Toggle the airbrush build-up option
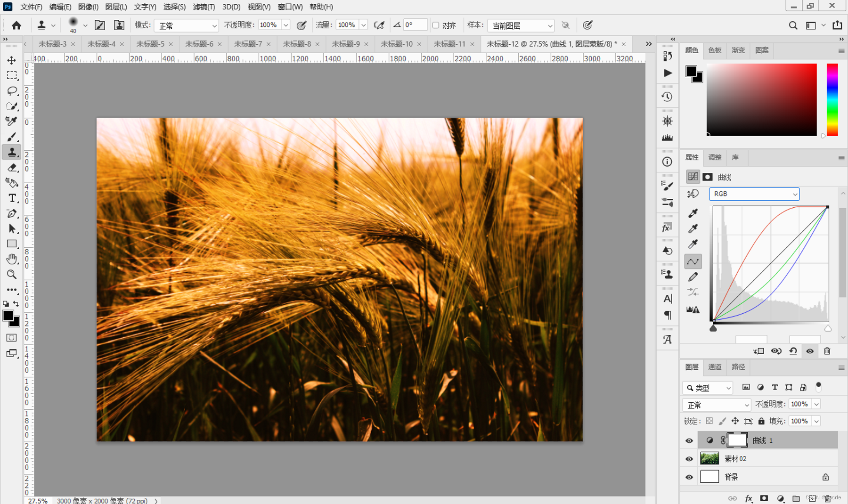 (x=379, y=25)
